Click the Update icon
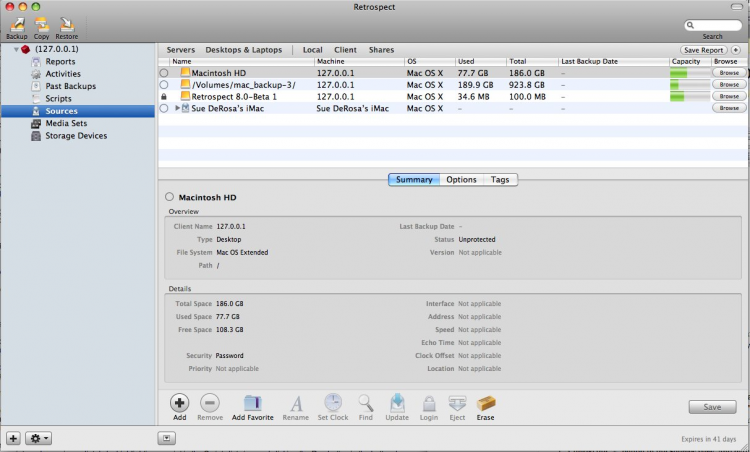The height and width of the screenshot is (452, 750). [397, 403]
